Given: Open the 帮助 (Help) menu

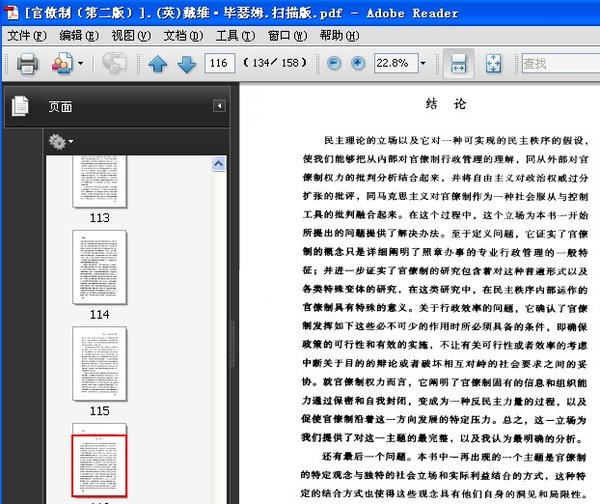Looking at the screenshot, I should coord(338,36).
